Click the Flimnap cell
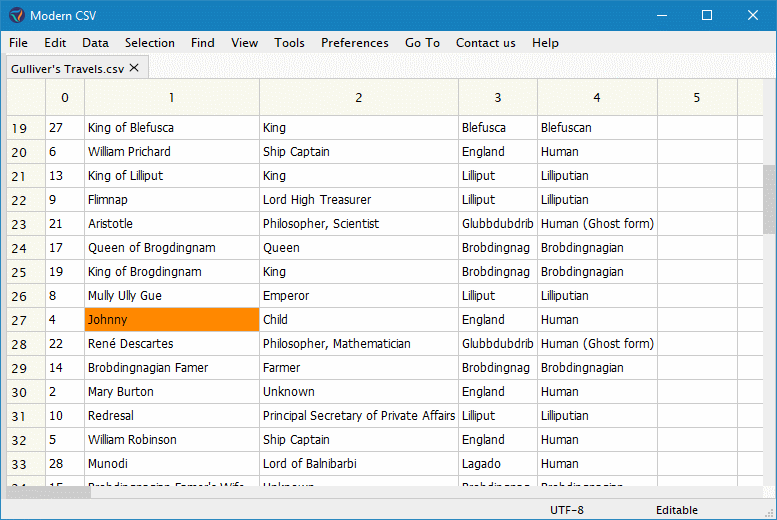Viewport: 777px width, 520px height. [172, 200]
